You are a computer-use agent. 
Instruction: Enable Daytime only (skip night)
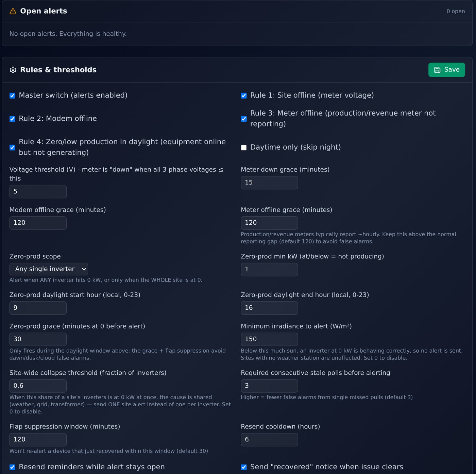coord(244,147)
